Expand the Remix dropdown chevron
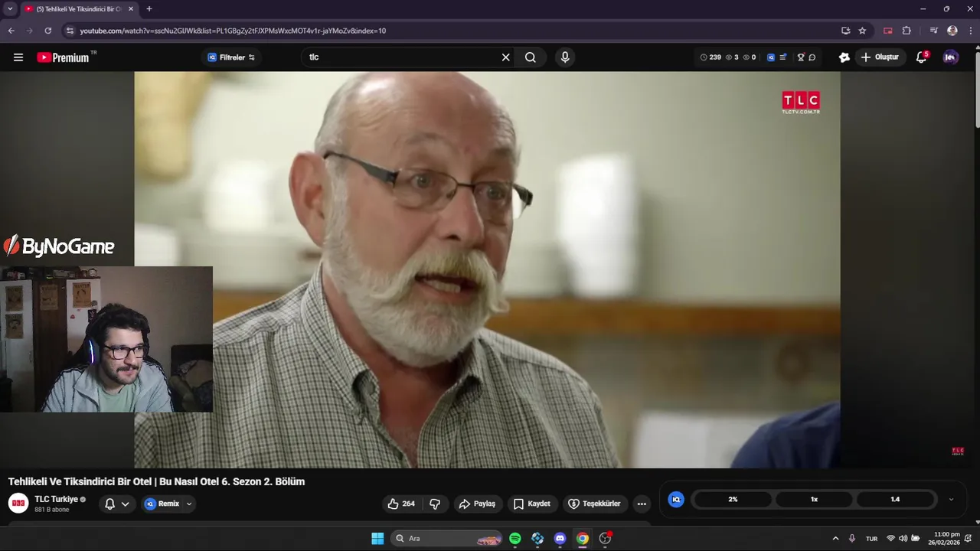The width and height of the screenshot is (980, 551). pos(189,504)
